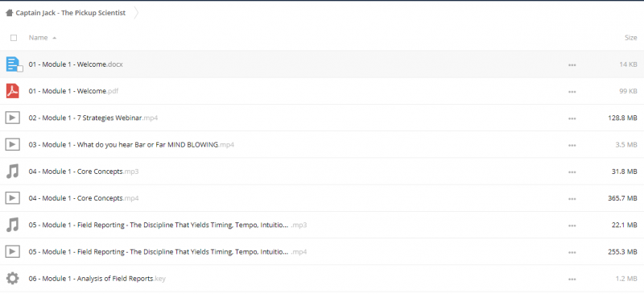Open more options for Core Concepts.mp4
The height and width of the screenshot is (294, 644).
pyautogui.click(x=572, y=199)
